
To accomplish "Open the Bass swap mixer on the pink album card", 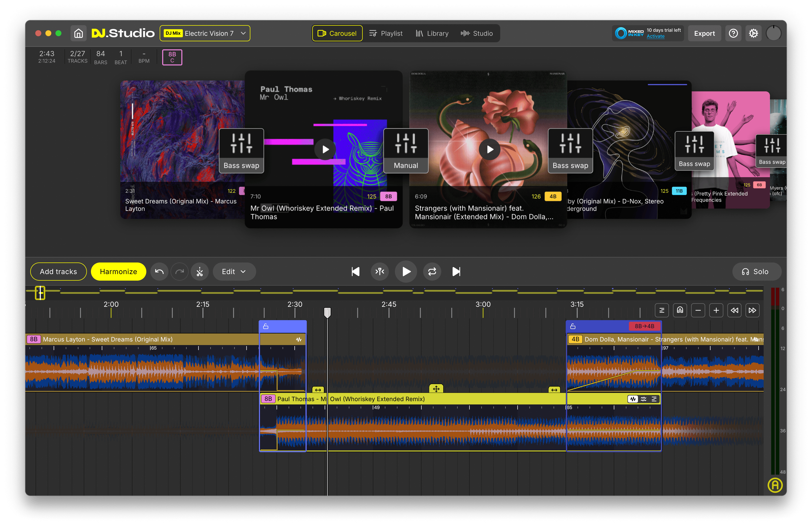I will [694, 151].
